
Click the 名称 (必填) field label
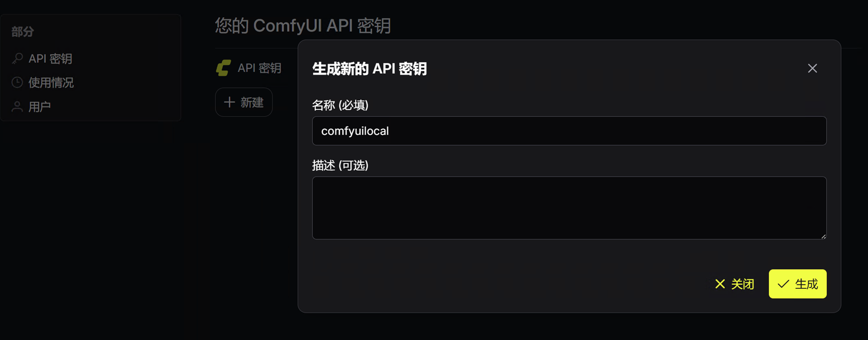[x=340, y=105]
